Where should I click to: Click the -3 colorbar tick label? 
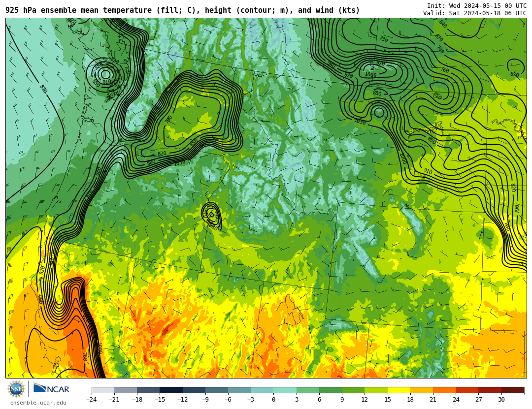[251, 400]
